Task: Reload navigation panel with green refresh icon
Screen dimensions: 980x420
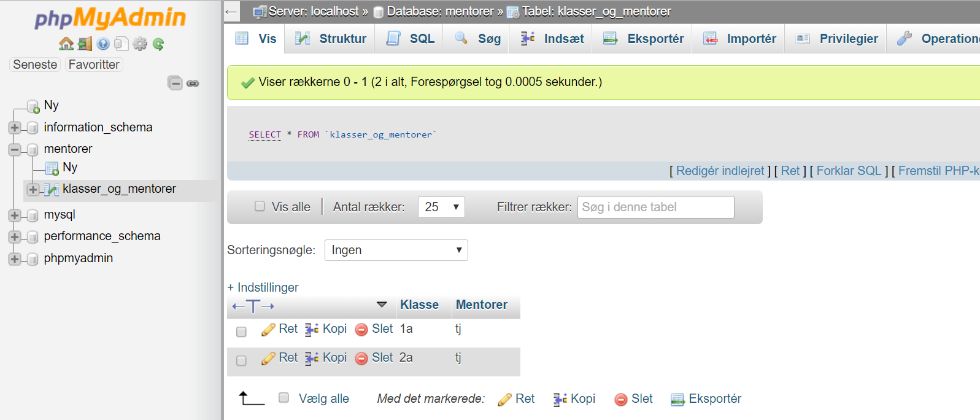Action: pos(158,44)
